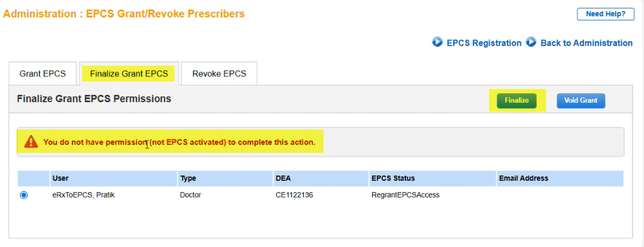Viewport: 644px width, 247px height.
Task: Click the green Finalize button
Action: tap(516, 100)
